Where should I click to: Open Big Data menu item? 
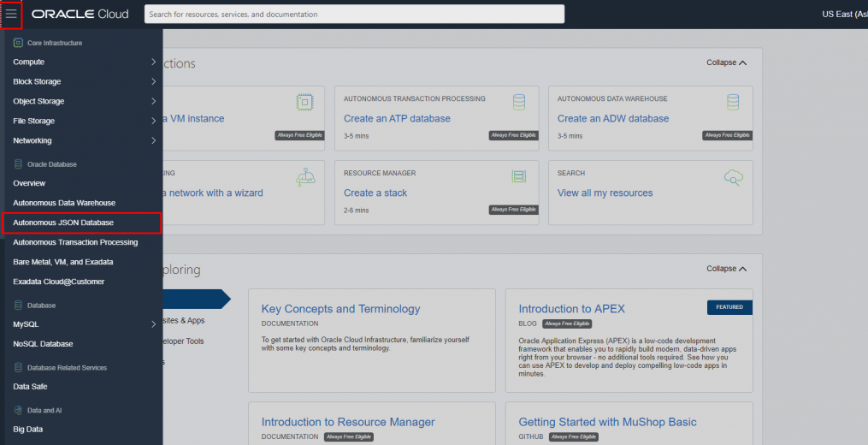pos(27,429)
